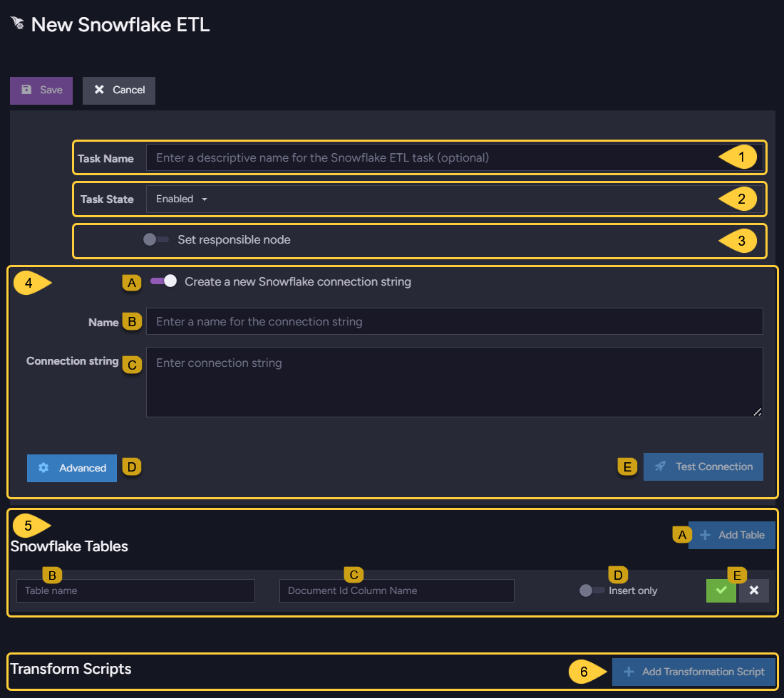784x698 pixels.
Task: Click the connection string Name field
Action: click(454, 321)
